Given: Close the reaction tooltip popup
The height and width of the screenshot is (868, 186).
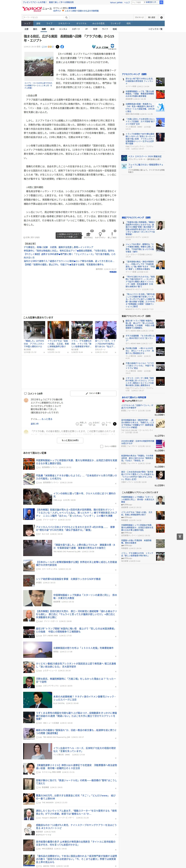Looking at the screenshot, I should [80, 234].
